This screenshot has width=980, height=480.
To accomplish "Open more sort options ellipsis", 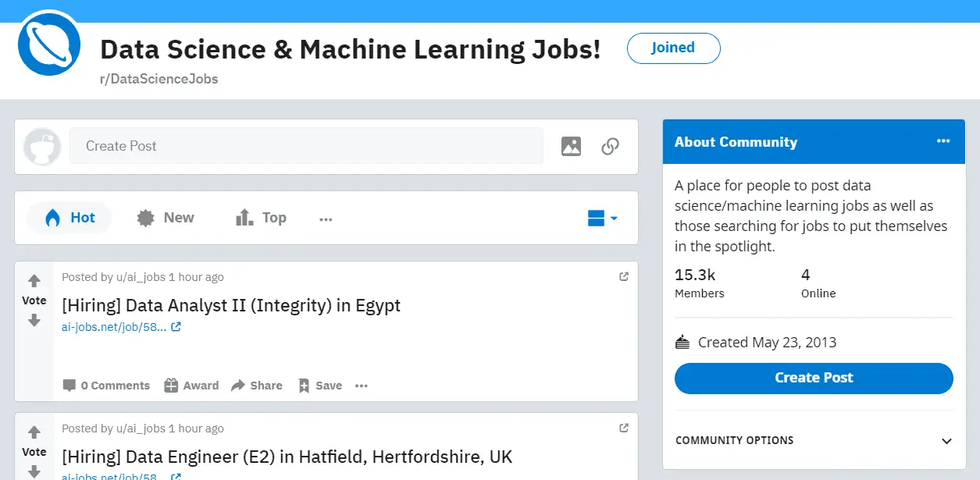I will pos(326,219).
